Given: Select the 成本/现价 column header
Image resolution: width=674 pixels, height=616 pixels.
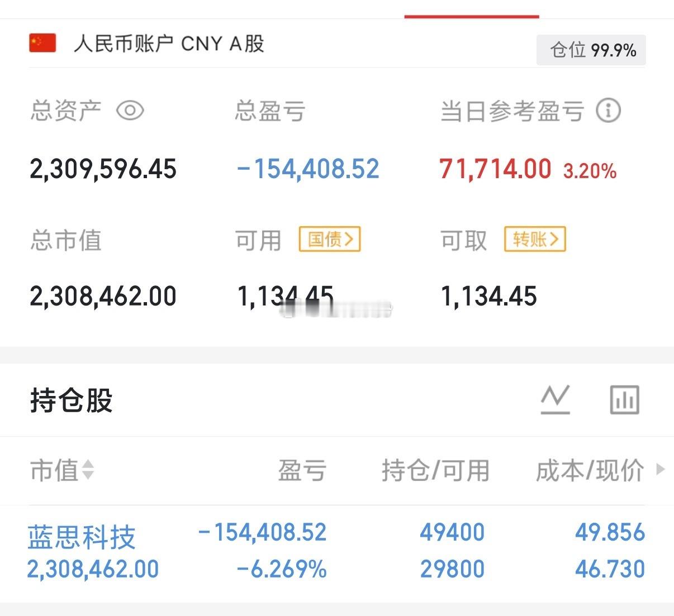Looking at the screenshot, I should click(590, 470).
